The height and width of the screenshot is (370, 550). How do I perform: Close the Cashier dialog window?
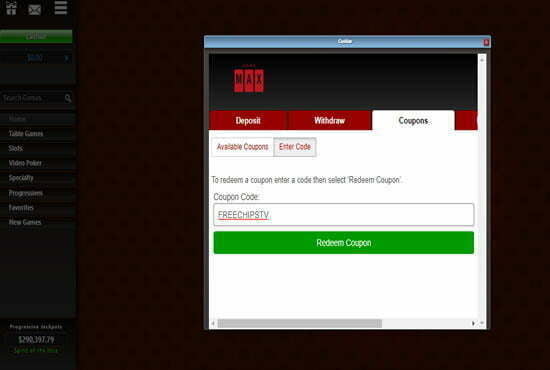486,42
